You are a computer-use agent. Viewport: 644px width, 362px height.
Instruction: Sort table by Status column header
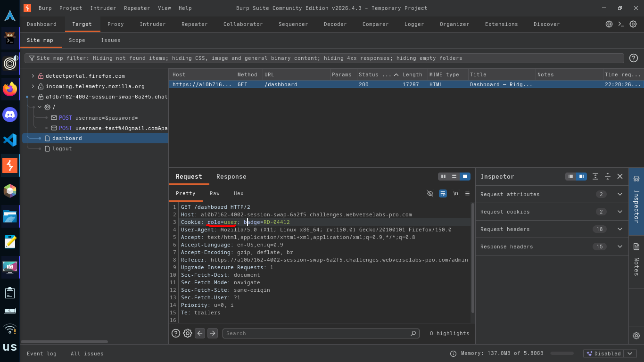coord(379,74)
